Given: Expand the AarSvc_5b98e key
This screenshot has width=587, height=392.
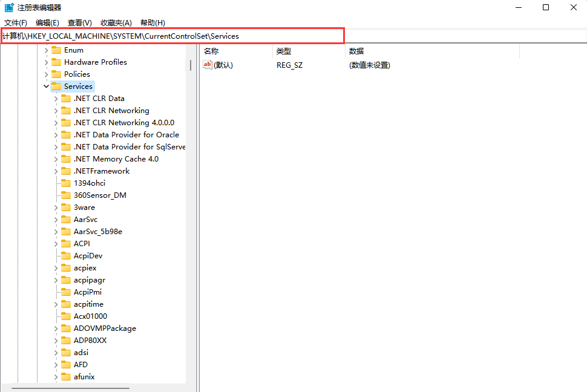Looking at the screenshot, I should [x=56, y=232].
